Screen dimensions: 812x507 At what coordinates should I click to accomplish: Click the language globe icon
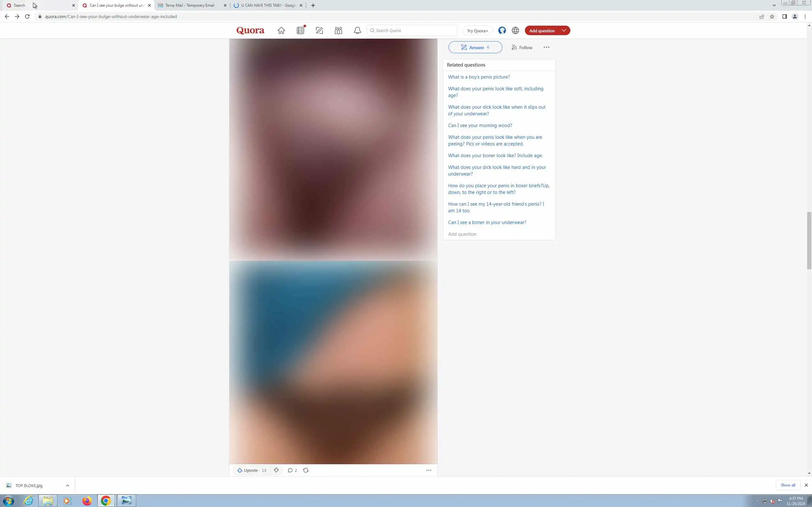515,30
